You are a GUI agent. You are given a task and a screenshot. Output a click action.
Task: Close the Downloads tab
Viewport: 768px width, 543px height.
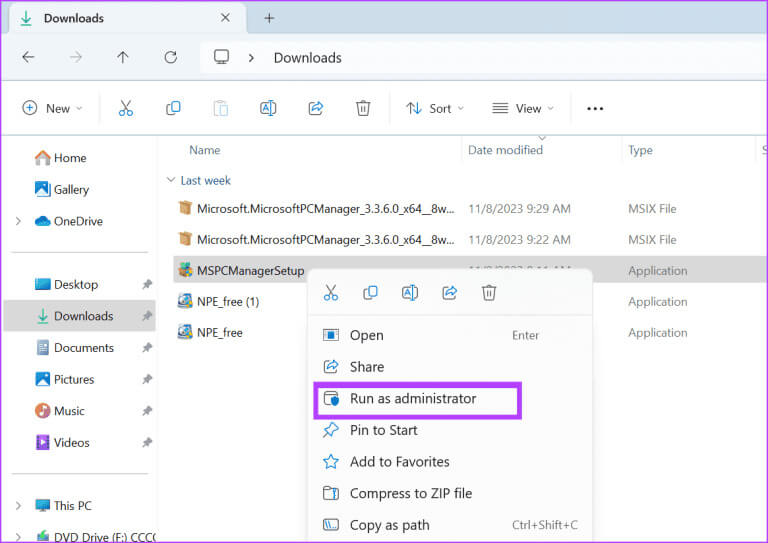[x=225, y=18]
